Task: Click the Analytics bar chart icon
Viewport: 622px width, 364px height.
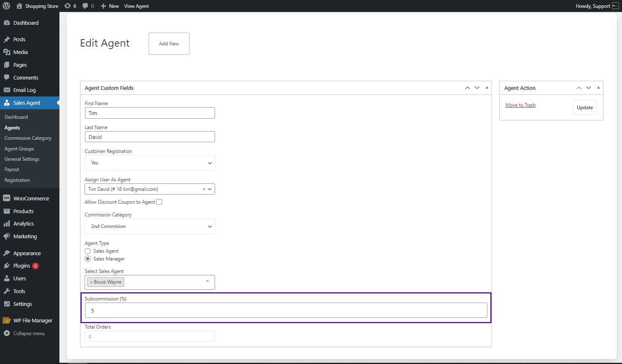Action: click(x=7, y=223)
